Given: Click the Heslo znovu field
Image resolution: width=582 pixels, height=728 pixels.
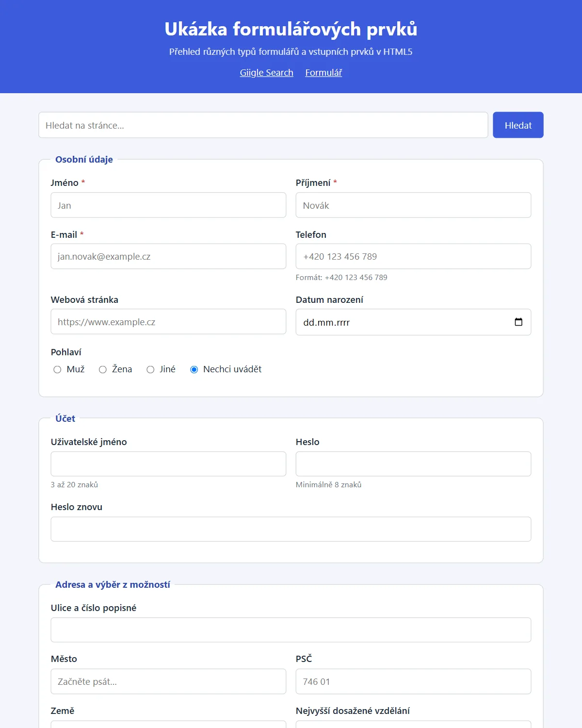Looking at the screenshot, I should (x=291, y=529).
